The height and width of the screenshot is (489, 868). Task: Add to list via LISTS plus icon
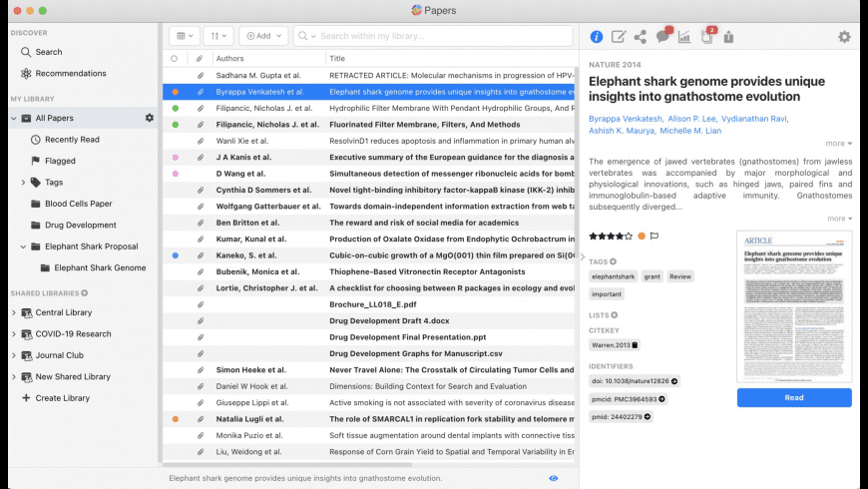pos(614,315)
